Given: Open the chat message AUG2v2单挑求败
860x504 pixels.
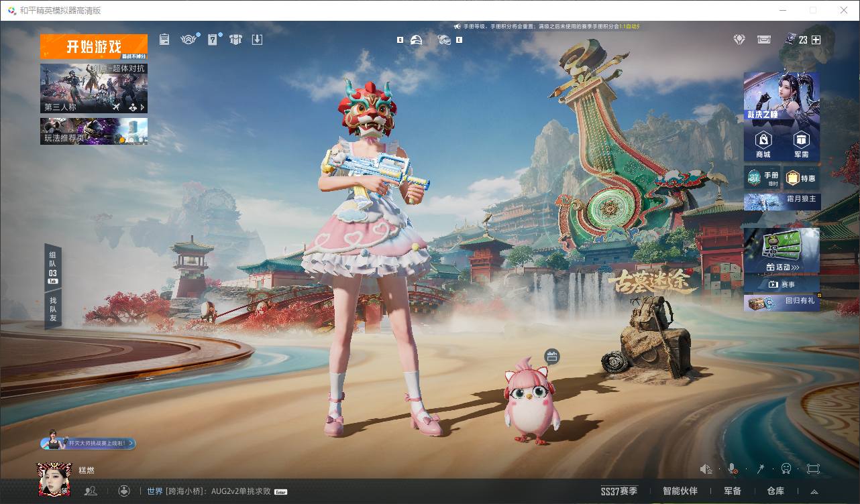Looking at the screenshot, I should click(241, 491).
